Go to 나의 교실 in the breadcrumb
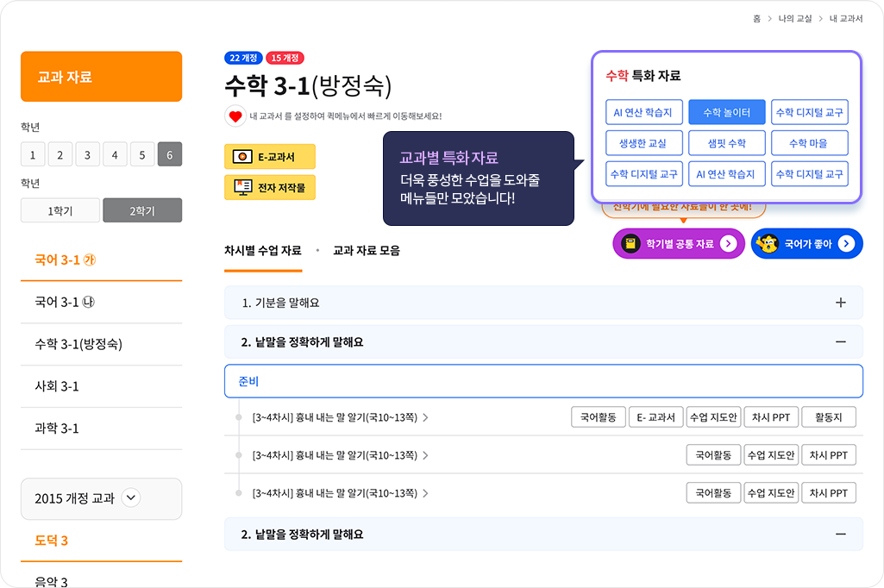This screenshot has height=588, width=884. (795, 19)
